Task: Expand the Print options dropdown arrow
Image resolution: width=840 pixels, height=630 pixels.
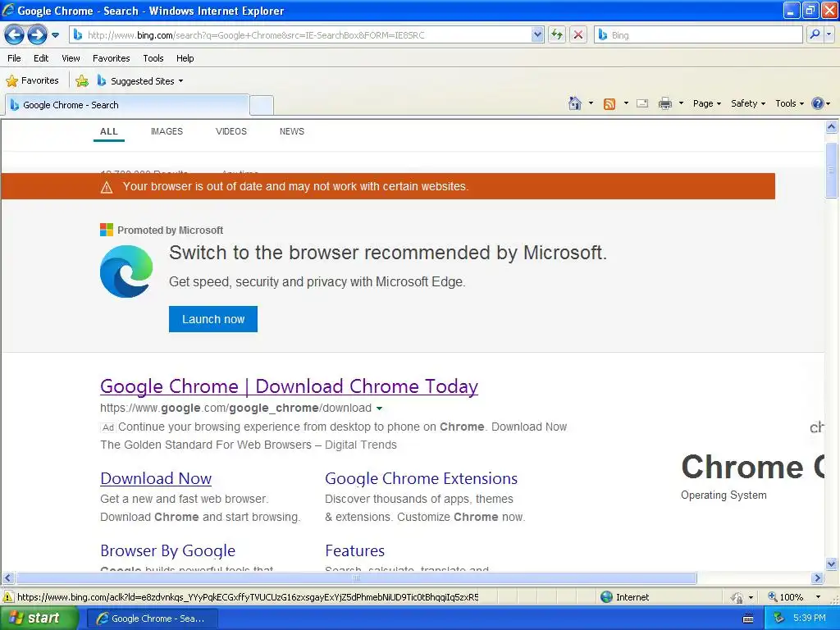Action: pyautogui.click(x=681, y=103)
